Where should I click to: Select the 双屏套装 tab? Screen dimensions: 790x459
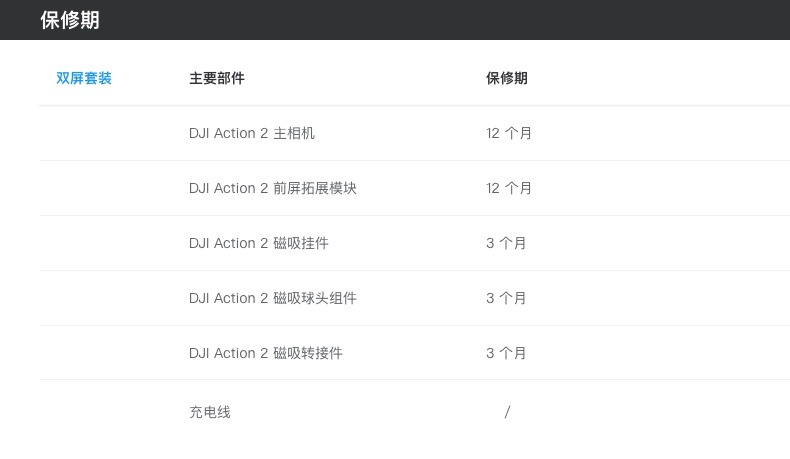point(84,78)
